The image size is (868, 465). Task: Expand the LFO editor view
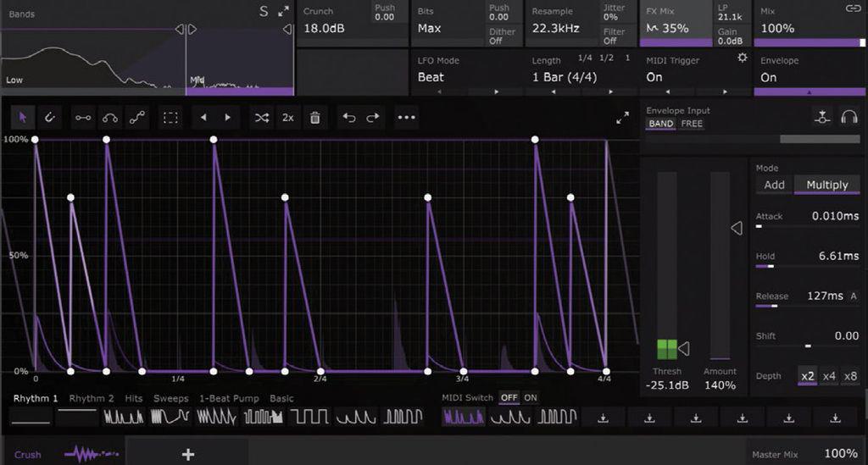tap(623, 117)
